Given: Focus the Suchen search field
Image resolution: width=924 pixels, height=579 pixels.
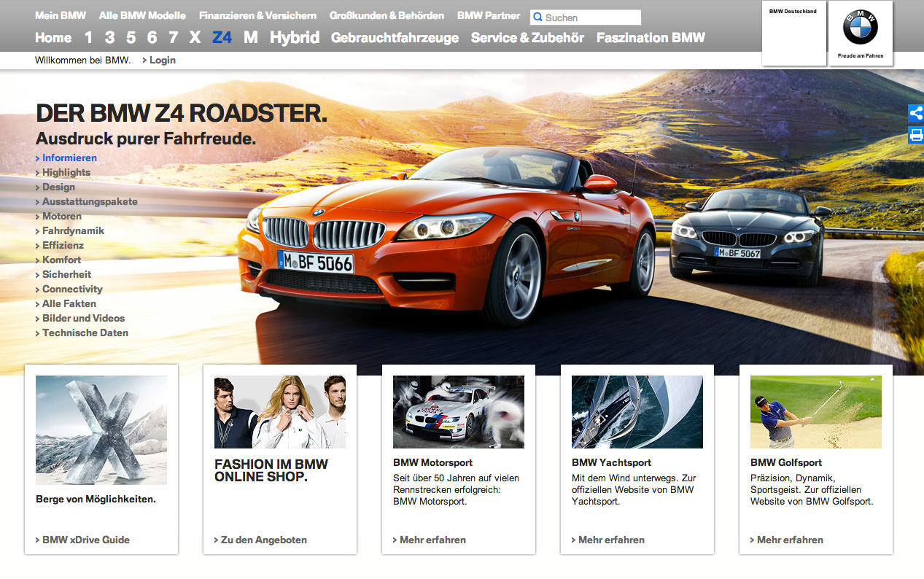Looking at the screenshot, I should coord(586,18).
